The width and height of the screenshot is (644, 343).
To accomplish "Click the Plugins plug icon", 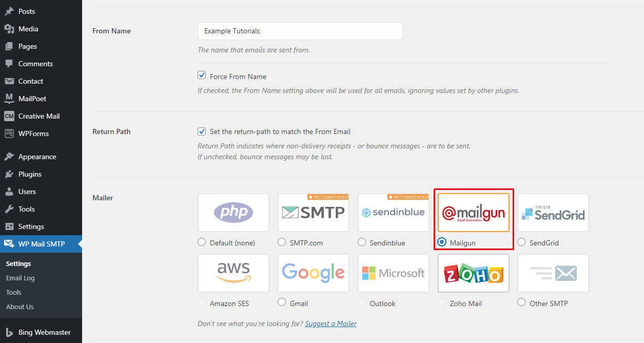I will coord(9,174).
